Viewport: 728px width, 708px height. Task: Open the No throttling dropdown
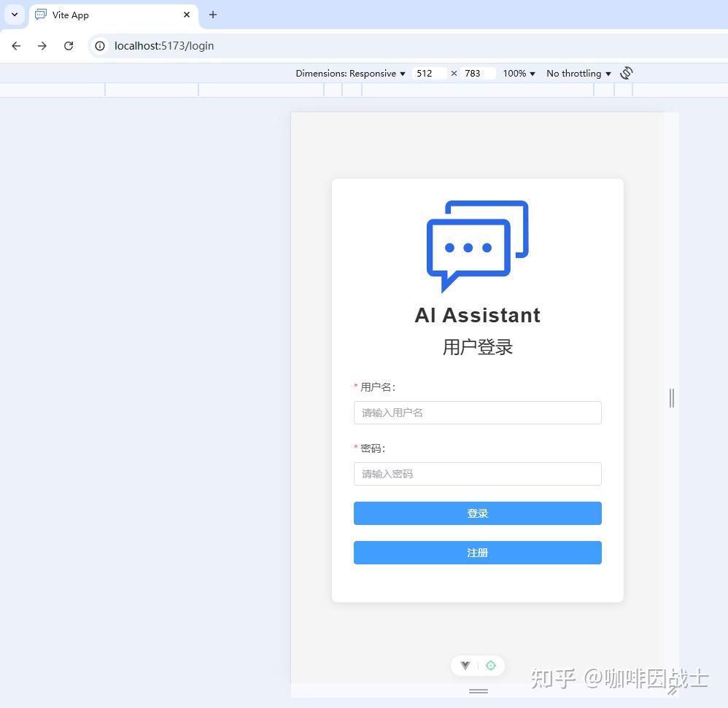point(578,73)
